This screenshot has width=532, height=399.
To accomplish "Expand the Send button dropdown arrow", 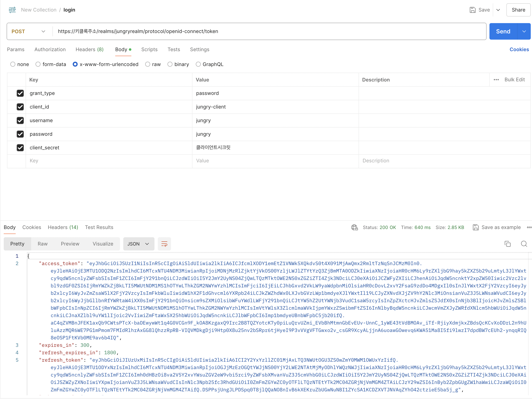I will point(524,32).
